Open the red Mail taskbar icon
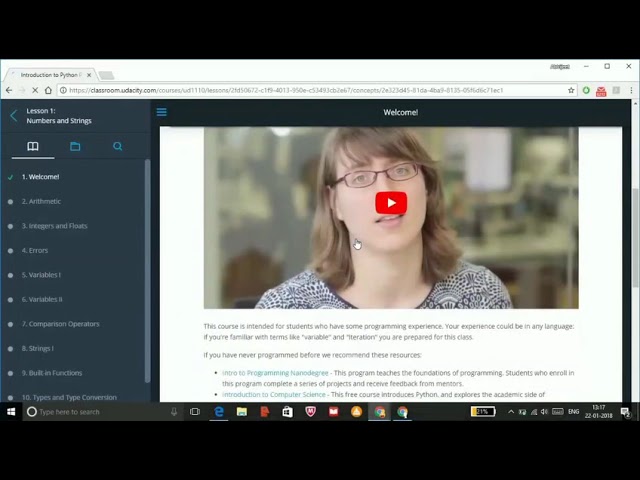 pyautogui.click(x=333, y=412)
